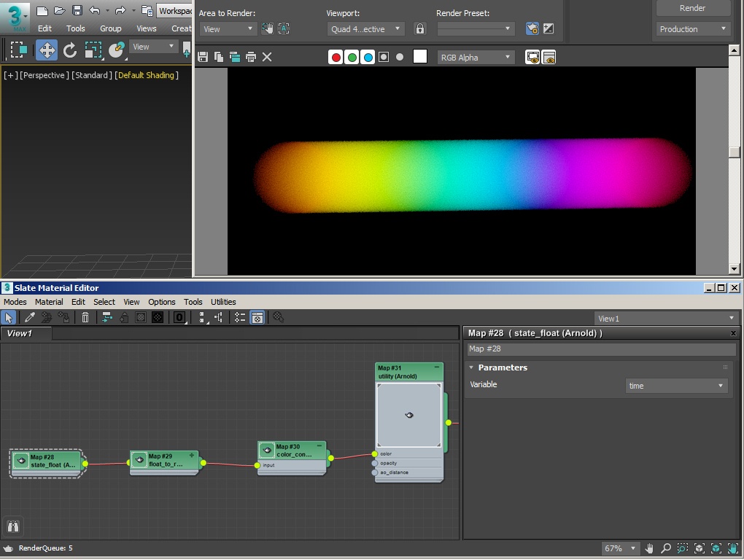This screenshot has height=560, width=744.
Task: Select the Select and Place tool
Action: pos(116,50)
